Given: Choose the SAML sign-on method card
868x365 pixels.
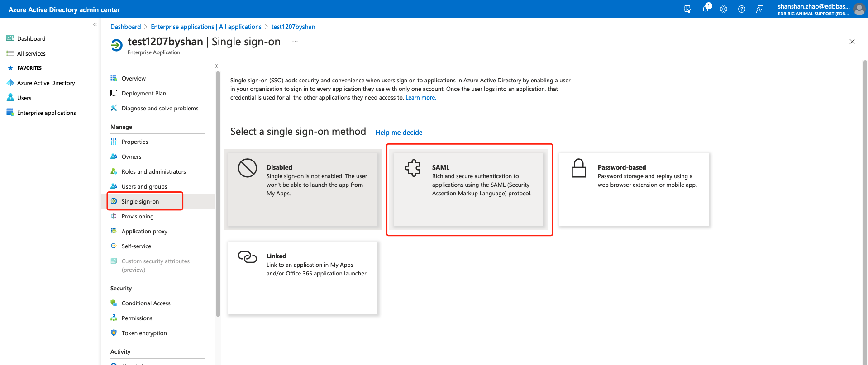Looking at the screenshot, I should pos(468,190).
